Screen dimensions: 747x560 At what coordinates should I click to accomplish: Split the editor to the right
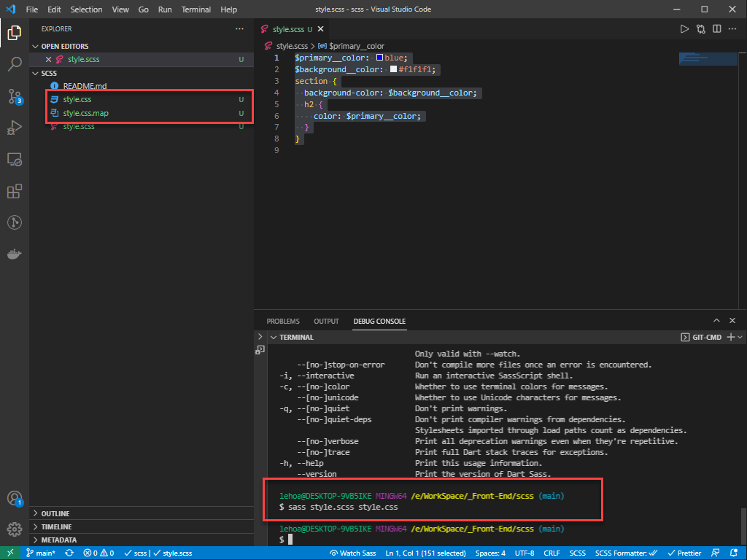(x=717, y=29)
